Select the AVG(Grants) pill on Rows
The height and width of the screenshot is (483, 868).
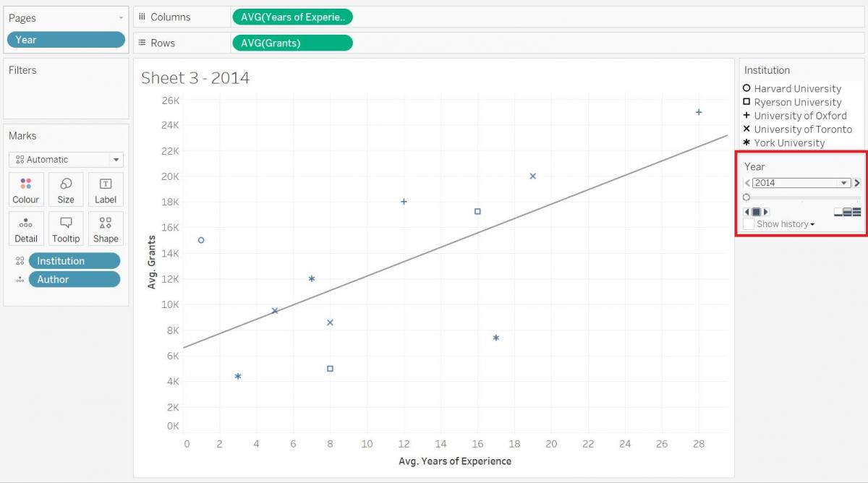pyautogui.click(x=292, y=43)
